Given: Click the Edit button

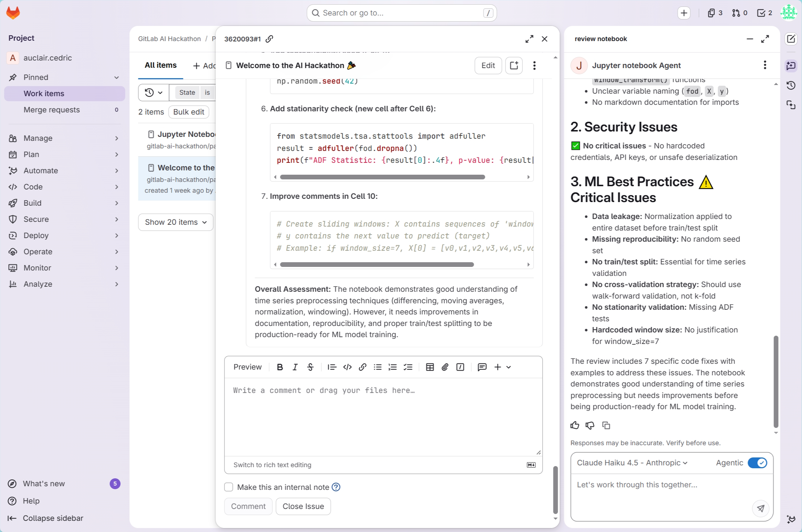Looking at the screenshot, I should tap(488, 66).
